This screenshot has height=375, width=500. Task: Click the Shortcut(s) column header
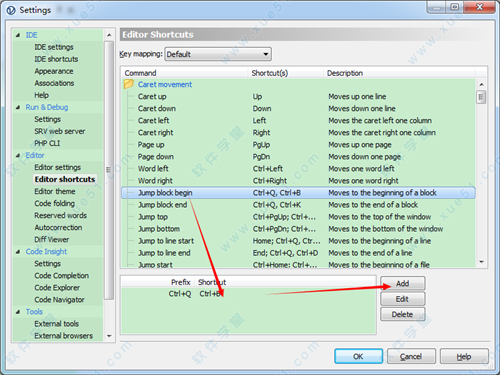(x=285, y=73)
